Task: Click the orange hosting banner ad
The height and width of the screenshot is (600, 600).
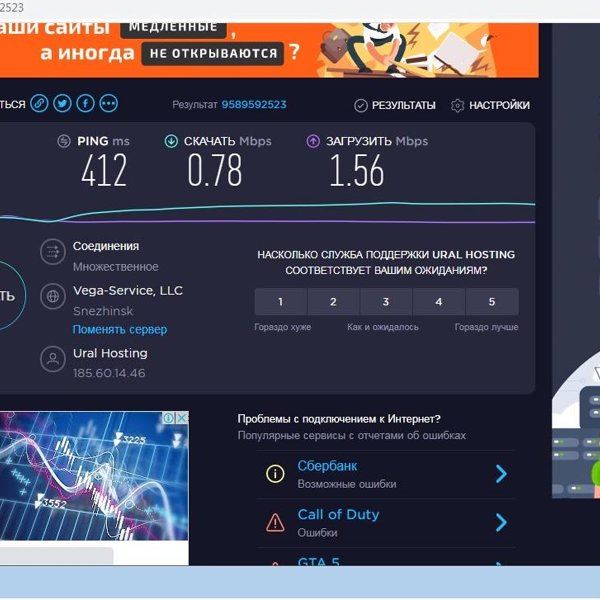Action: pyautogui.click(x=269, y=50)
